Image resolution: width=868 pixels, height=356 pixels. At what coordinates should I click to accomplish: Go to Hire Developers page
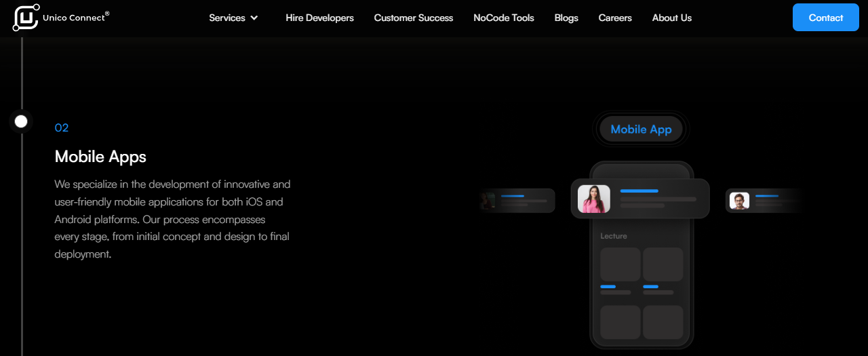[x=319, y=18]
